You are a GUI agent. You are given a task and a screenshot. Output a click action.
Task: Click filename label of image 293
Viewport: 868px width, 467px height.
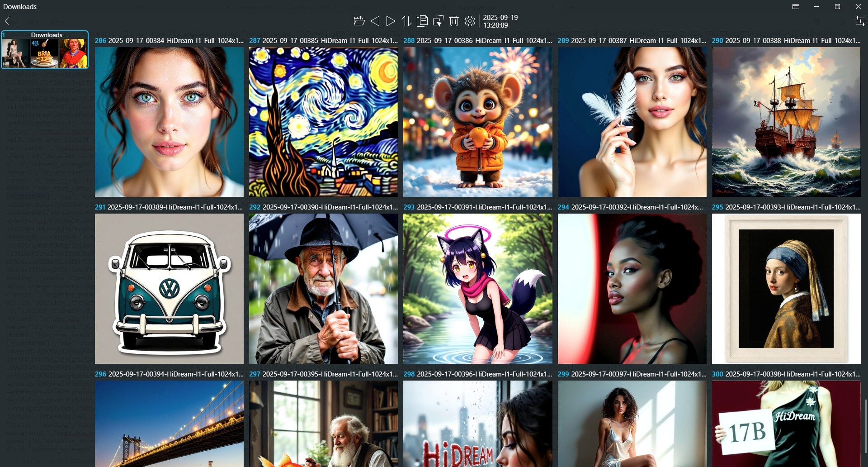(484, 207)
